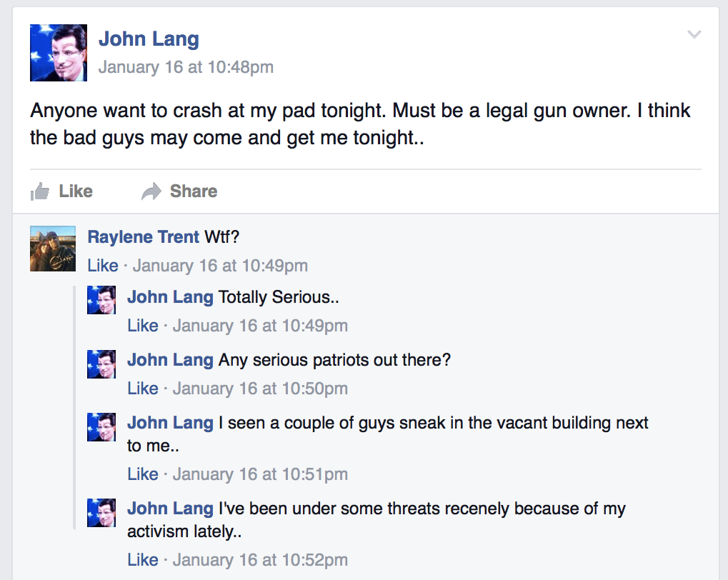Screen dimensions: 728x580
Task: Open the 10:49pm timestamp on Raylene's comment
Action: pyautogui.click(x=220, y=266)
